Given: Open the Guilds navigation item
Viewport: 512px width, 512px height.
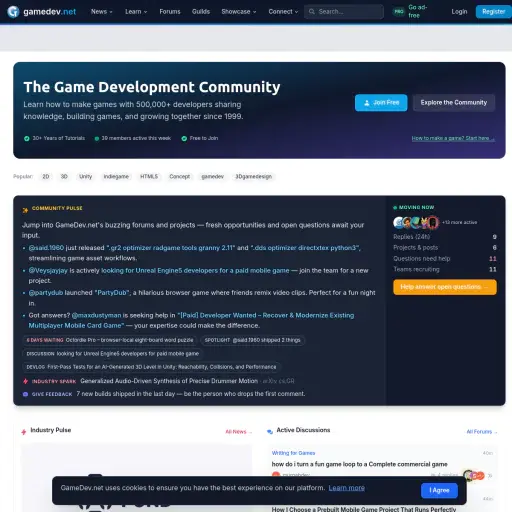Looking at the screenshot, I should [x=201, y=12].
